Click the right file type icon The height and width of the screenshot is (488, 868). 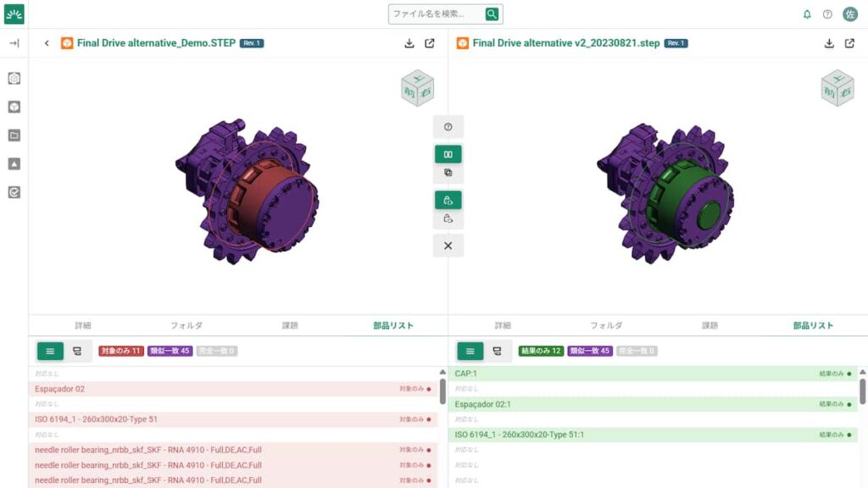(x=463, y=43)
